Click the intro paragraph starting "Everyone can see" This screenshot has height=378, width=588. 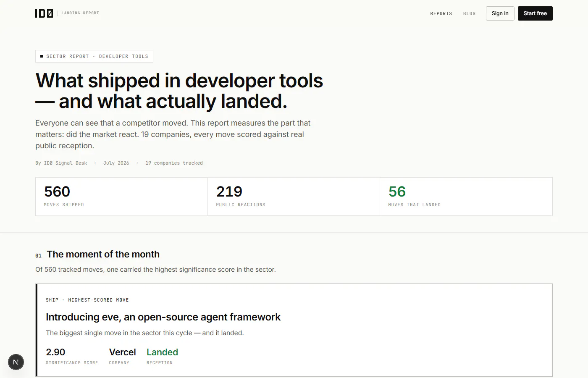(x=173, y=134)
